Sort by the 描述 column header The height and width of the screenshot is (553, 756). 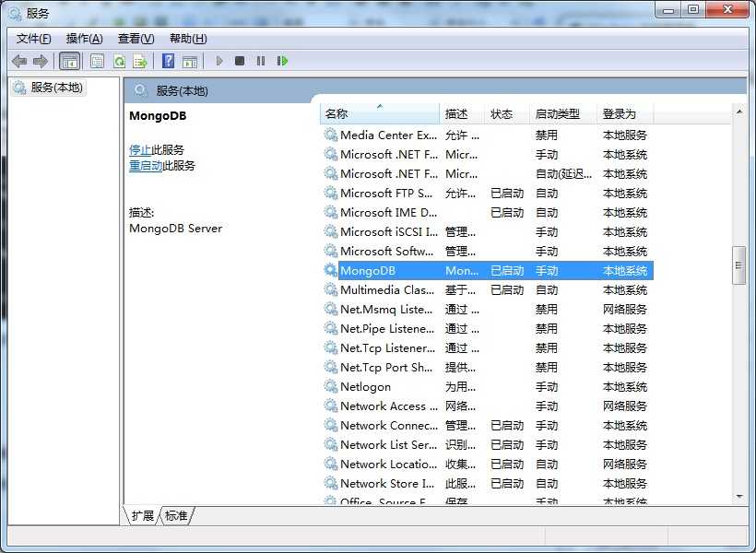click(462, 113)
